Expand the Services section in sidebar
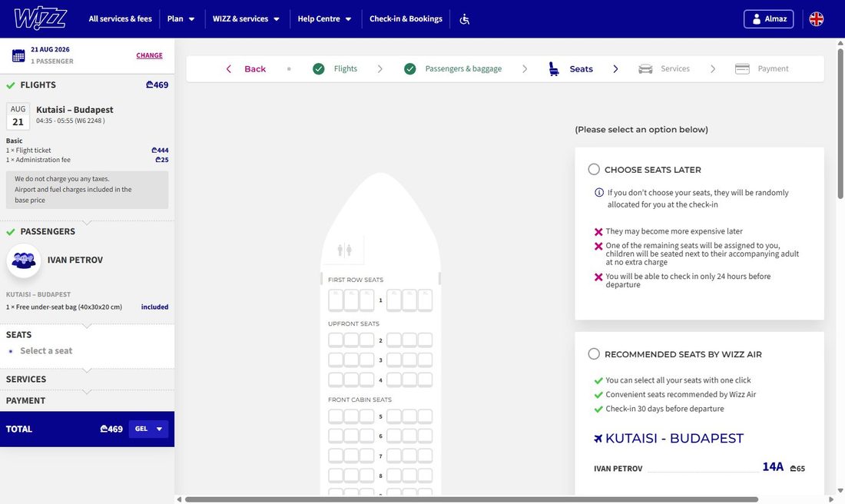 point(88,380)
